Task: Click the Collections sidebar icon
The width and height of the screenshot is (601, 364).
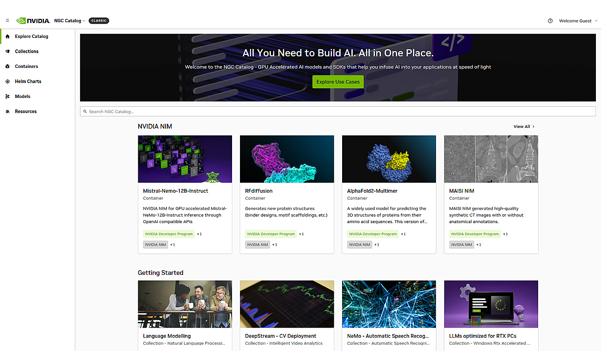Action: coord(7,51)
